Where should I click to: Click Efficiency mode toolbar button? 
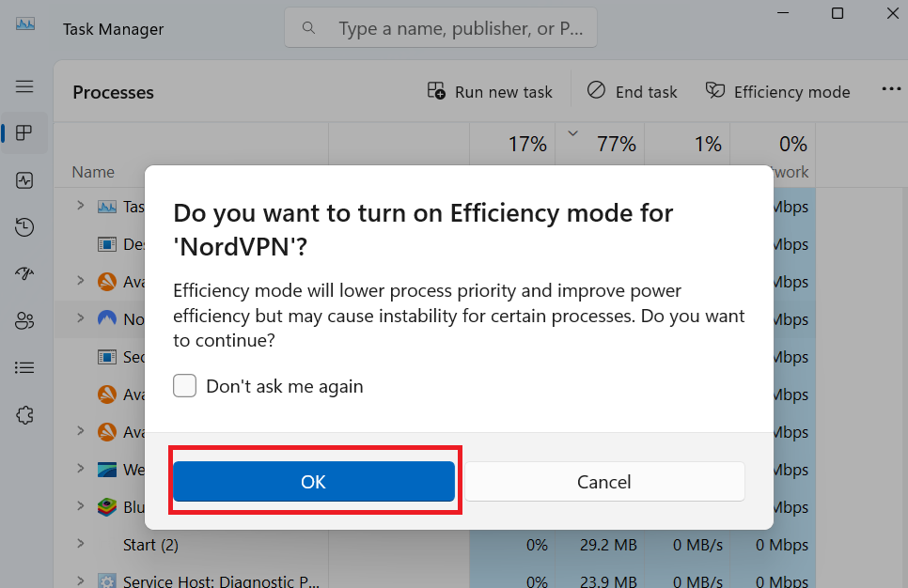777,91
